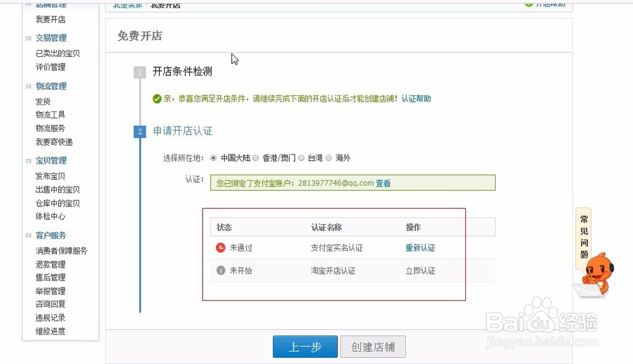Screen dimensions: 633x364
Task: Open 物流服务 page
Action: click(x=51, y=129)
